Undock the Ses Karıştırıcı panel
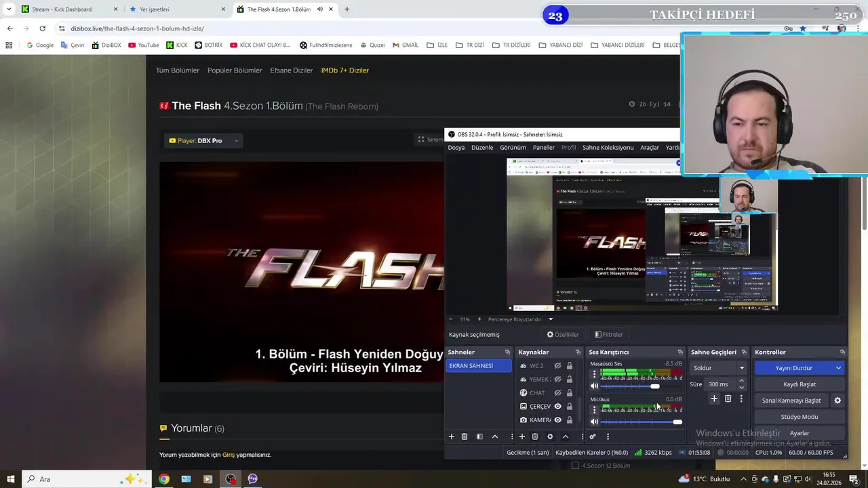The image size is (868, 488). click(x=680, y=352)
